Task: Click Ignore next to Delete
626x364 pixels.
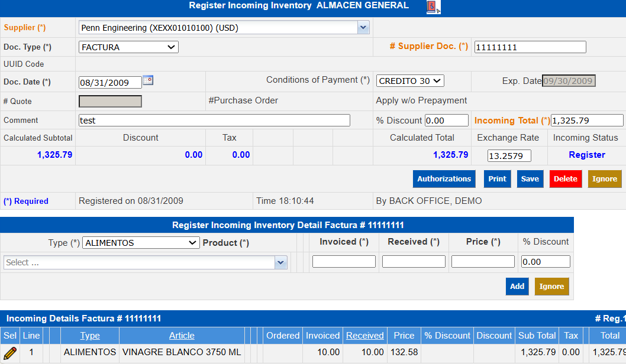Action: 604,179
